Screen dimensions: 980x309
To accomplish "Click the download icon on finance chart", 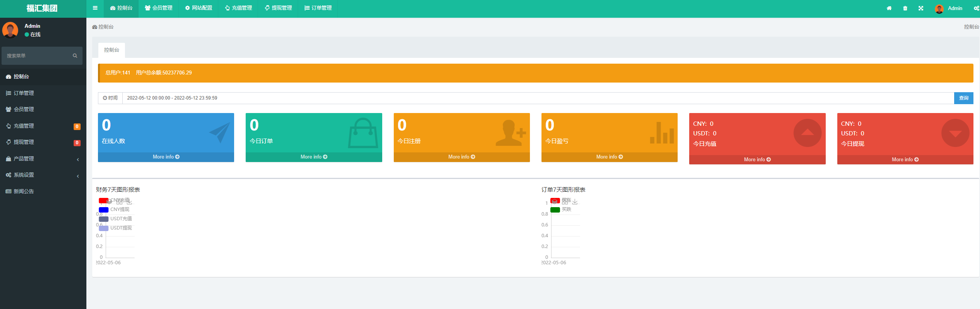I will (x=130, y=202).
